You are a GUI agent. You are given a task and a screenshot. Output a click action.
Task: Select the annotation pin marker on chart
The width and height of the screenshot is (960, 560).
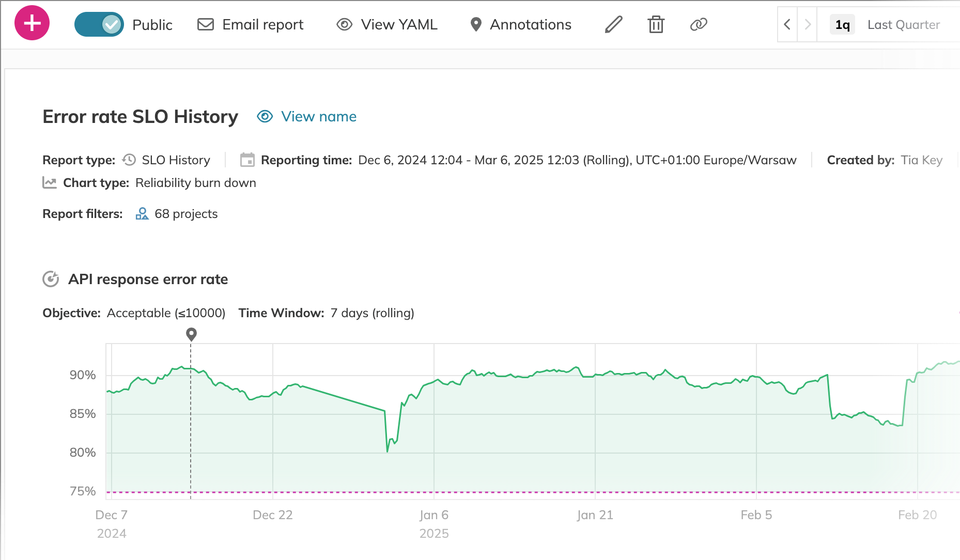point(191,334)
